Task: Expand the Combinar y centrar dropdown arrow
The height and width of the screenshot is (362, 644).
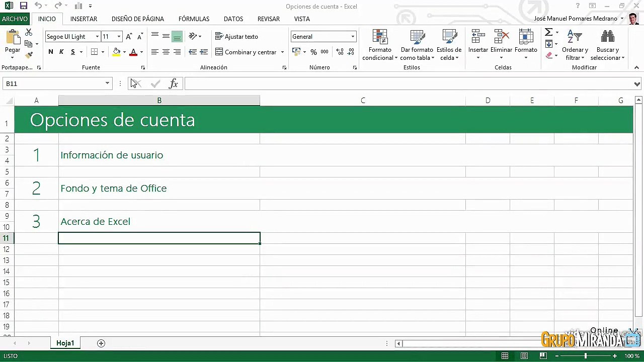Action: click(282, 52)
